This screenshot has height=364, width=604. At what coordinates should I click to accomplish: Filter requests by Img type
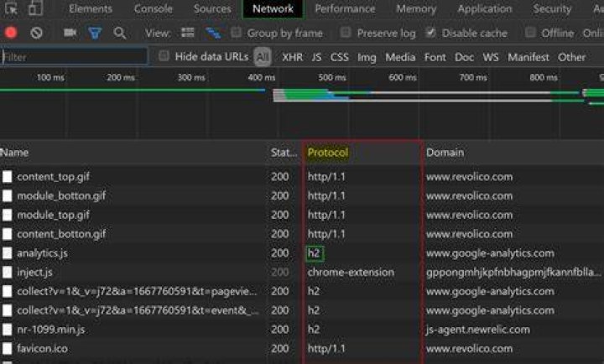367,57
